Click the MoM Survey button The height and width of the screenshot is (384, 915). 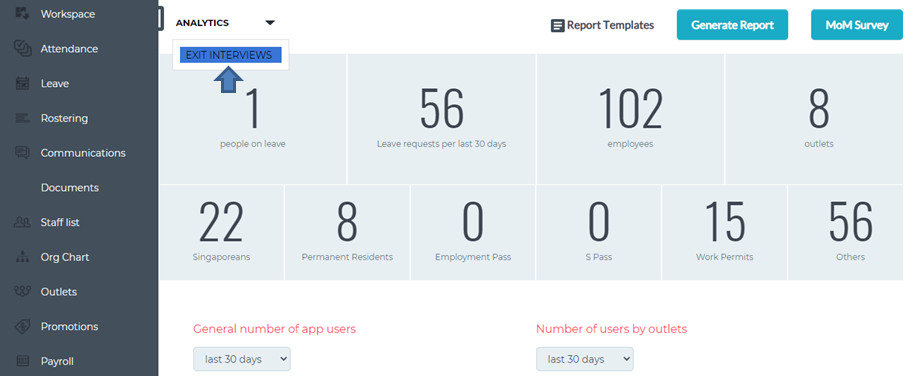[857, 25]
